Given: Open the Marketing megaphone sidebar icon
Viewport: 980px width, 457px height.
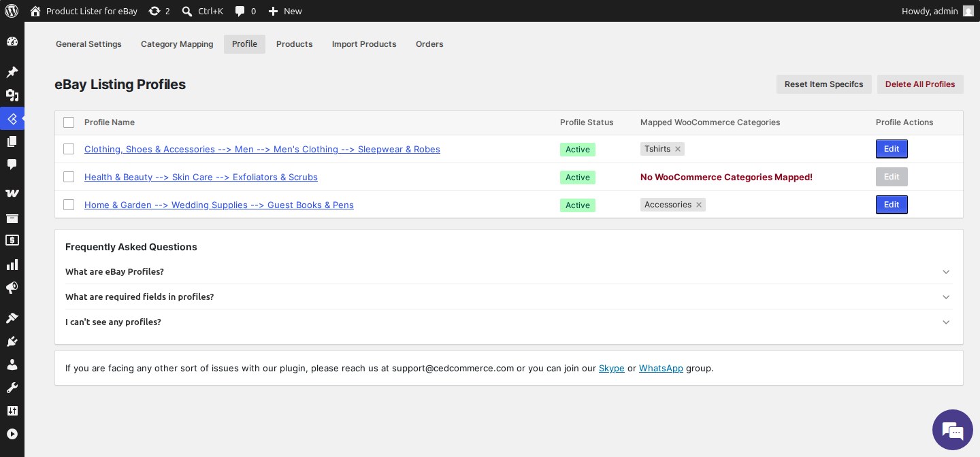Looking at the screenshot, I should pyautogui.click(x=12, y=288).
